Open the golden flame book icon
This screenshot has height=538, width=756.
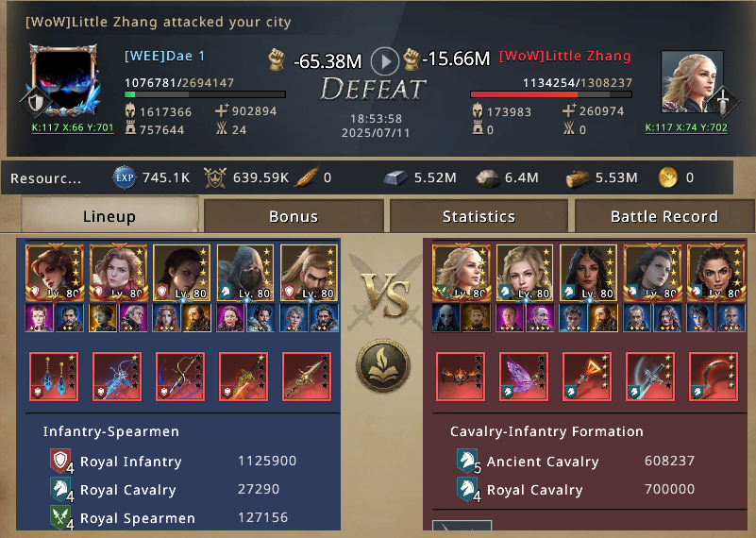pos(383,365)
